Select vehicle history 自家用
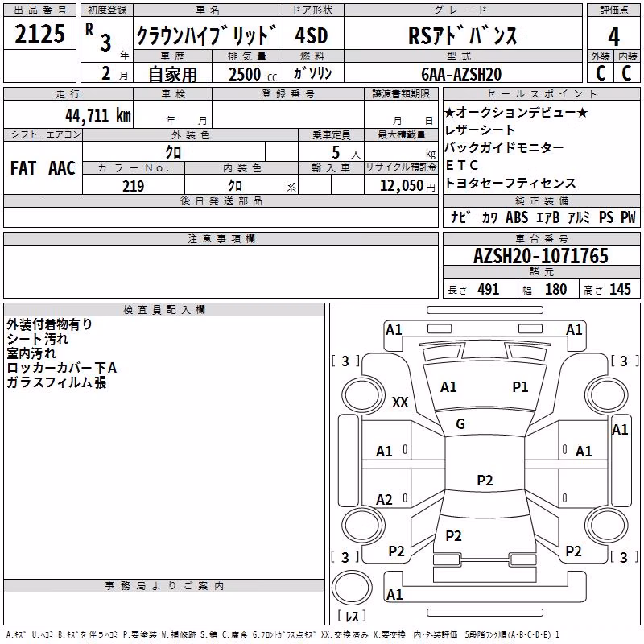The image size is (644, 644). pos(172,74)
